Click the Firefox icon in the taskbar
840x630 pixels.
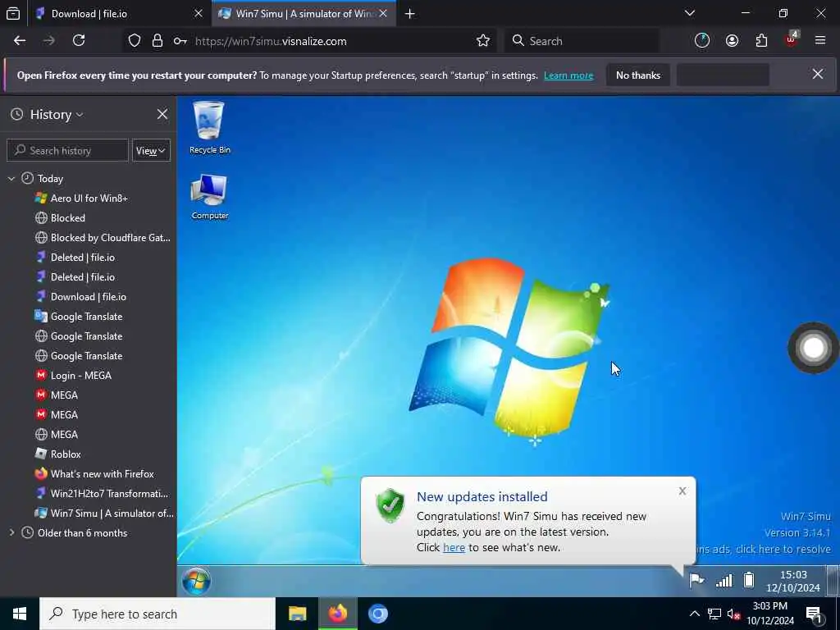point(337,614)
